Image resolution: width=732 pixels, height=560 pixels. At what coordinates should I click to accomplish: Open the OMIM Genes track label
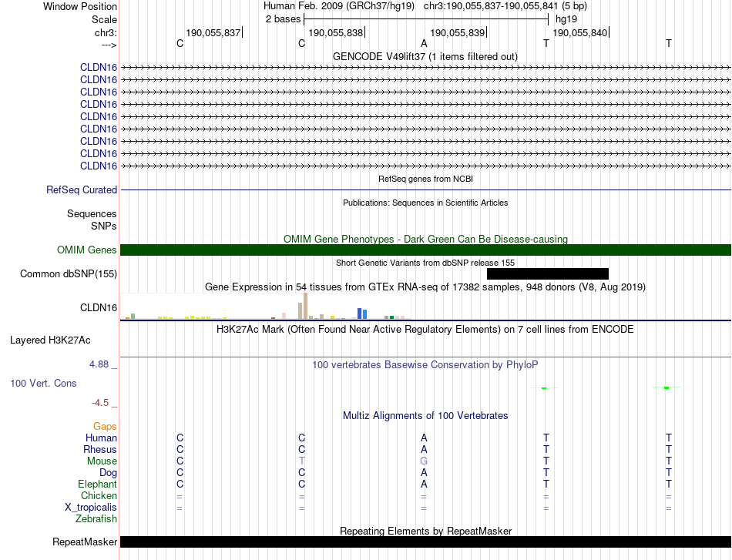(x=87, y=250)
